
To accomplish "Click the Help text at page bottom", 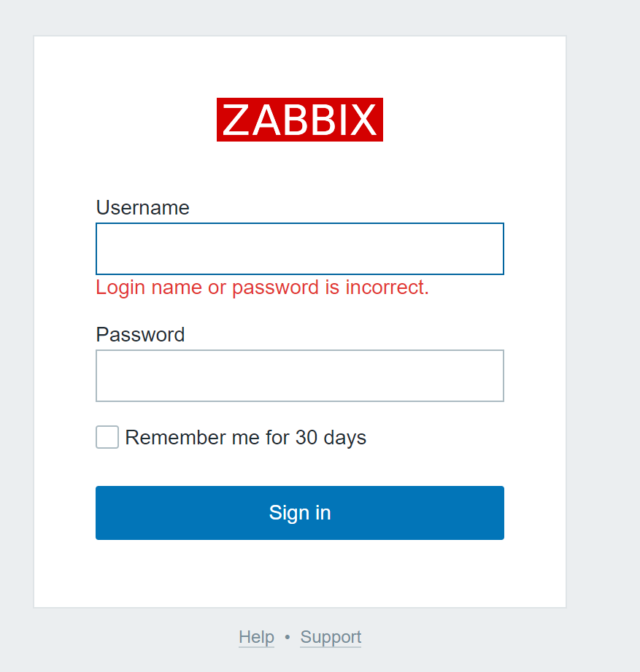I will [256, 637].
